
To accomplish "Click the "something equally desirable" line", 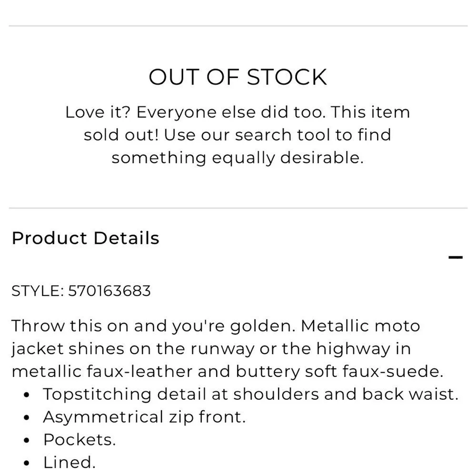I will tap(238, 158).
